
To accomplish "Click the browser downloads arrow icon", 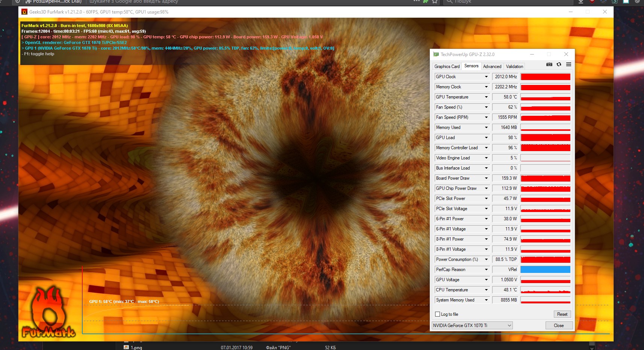I will 581,2.
